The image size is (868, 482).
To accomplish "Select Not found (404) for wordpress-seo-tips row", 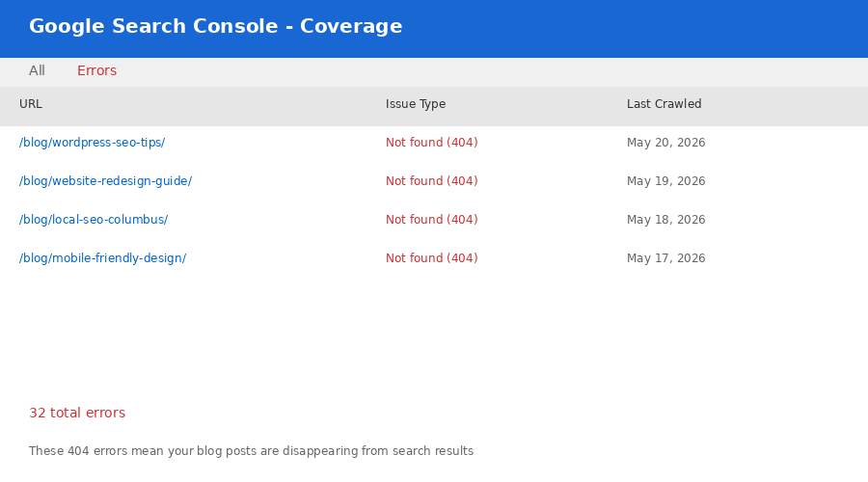I will [432, 143].
